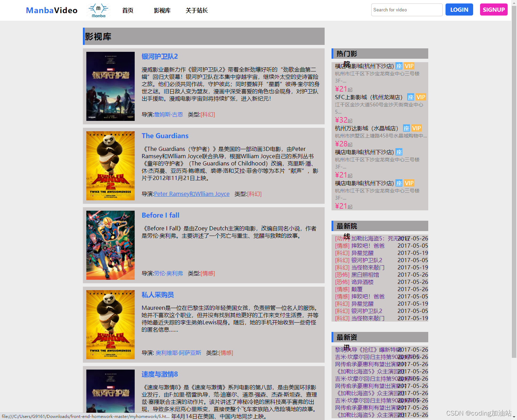
Task: Click the Manba logo icon
Action: pyautogui.click(x=98, y=10)
